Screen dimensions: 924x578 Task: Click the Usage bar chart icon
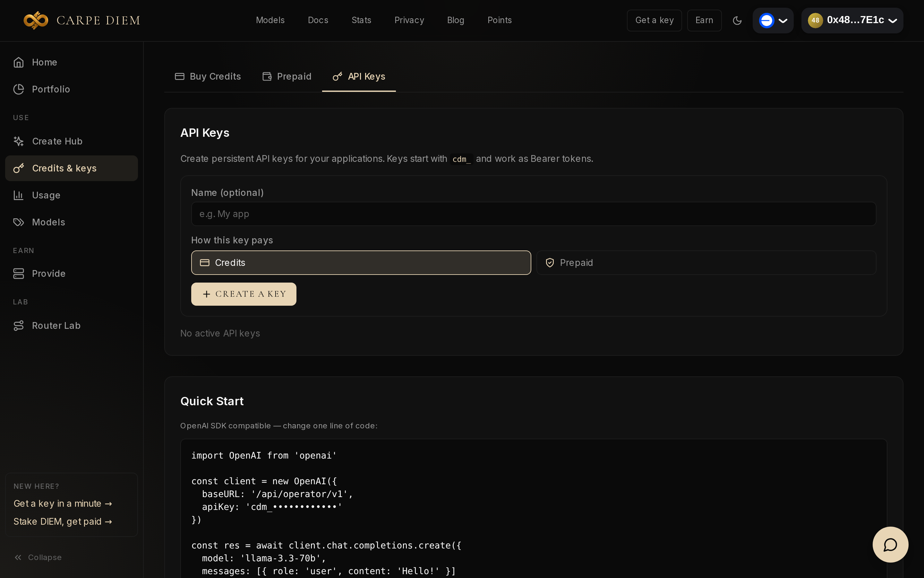coord(19,195)
